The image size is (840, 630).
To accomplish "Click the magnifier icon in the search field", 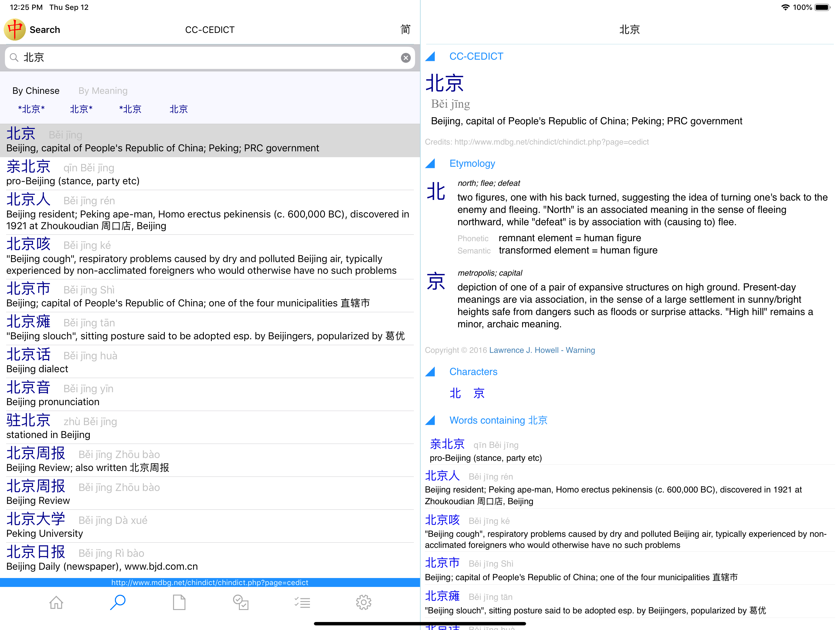I will [14, 58].
